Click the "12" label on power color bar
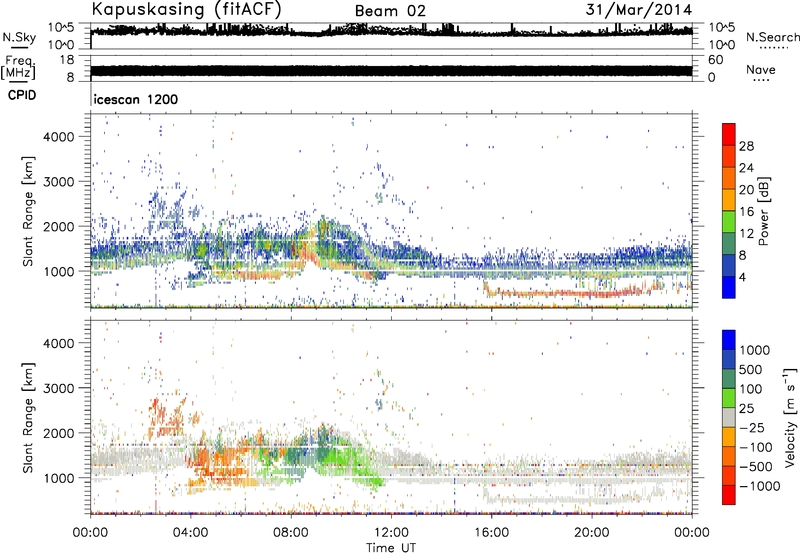The image size is (800, 554). pyautogui.click(x=746, y=234)
